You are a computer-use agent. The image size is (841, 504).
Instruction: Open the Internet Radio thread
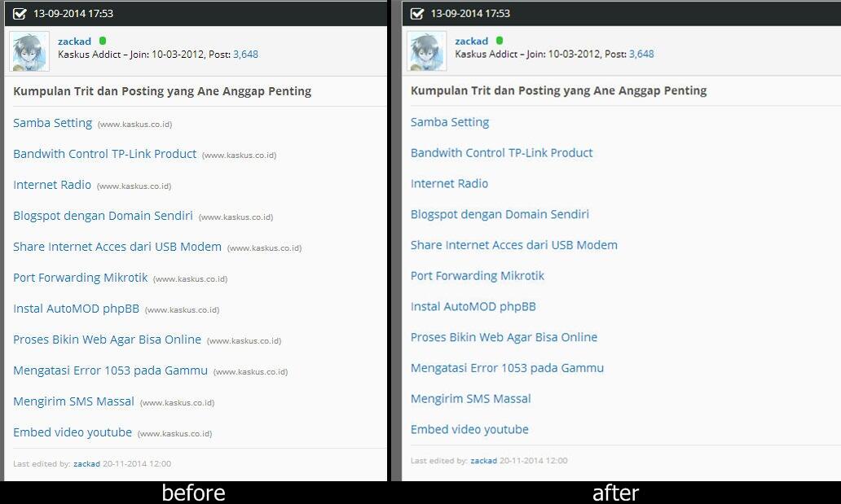[x=52, y=185]
